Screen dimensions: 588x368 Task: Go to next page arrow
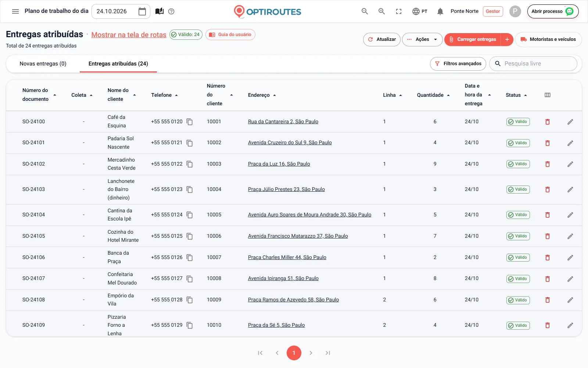(x=311, y=353)
